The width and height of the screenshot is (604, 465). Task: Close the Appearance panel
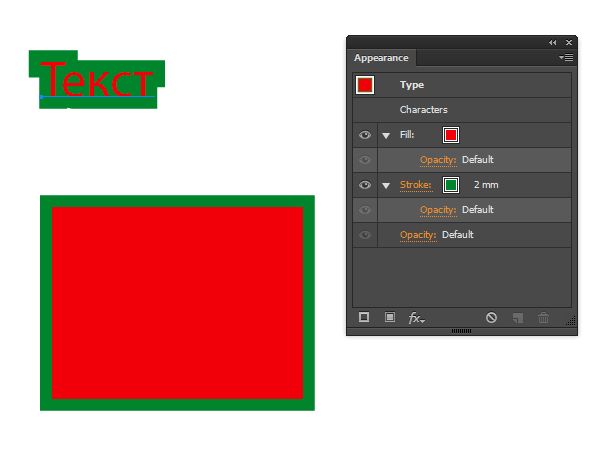569,42
